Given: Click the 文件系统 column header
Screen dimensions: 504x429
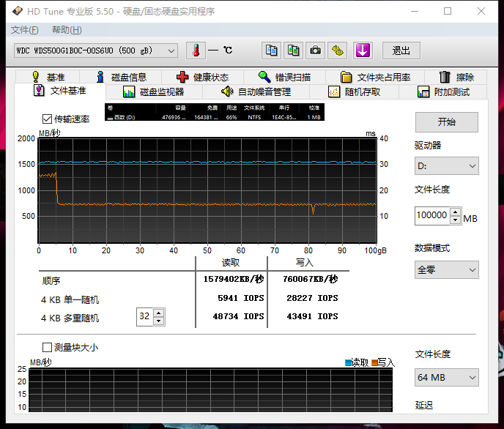Looking at the screenshot, I should click(x=254, y=108).
